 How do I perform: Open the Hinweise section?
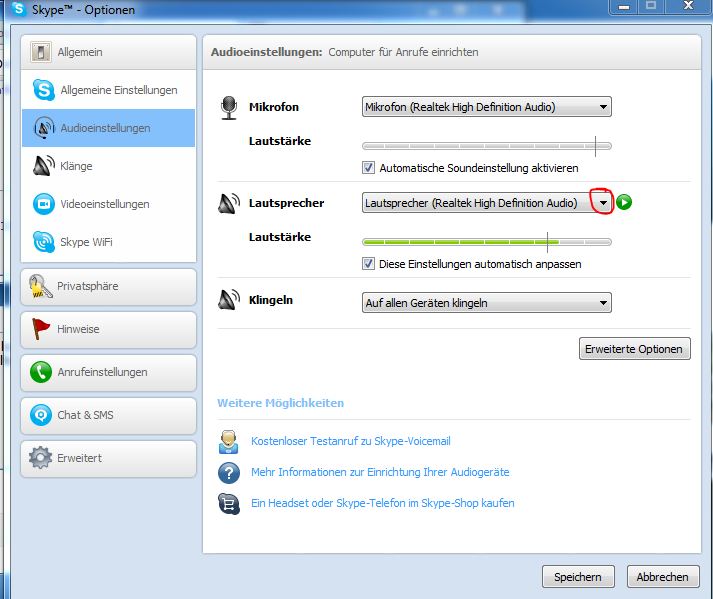tap(108, 329)
